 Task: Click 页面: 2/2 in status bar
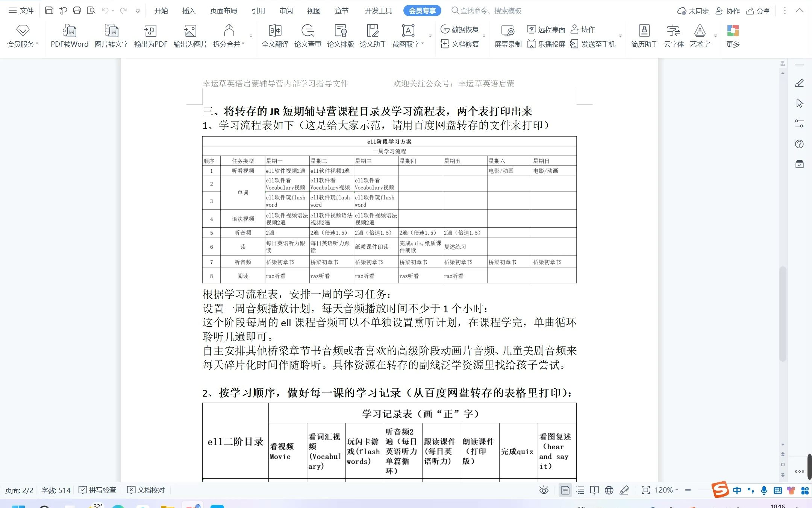point(19,490)
